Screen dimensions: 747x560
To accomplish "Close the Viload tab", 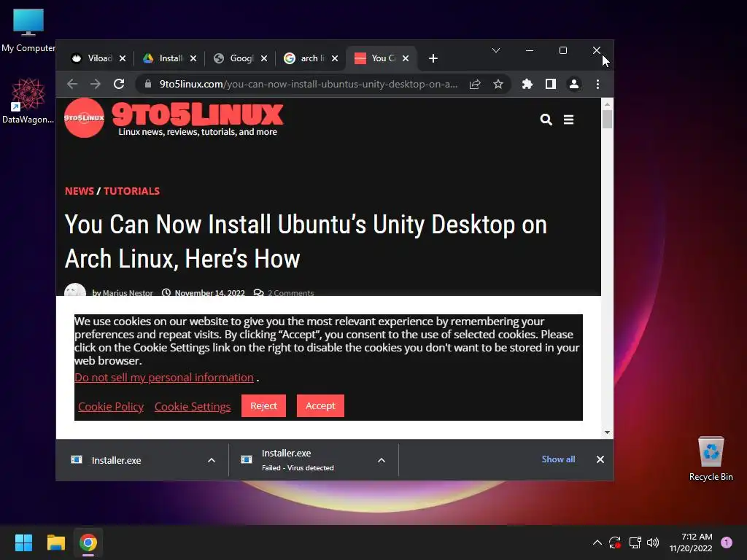I will click(x=123, y=58).
